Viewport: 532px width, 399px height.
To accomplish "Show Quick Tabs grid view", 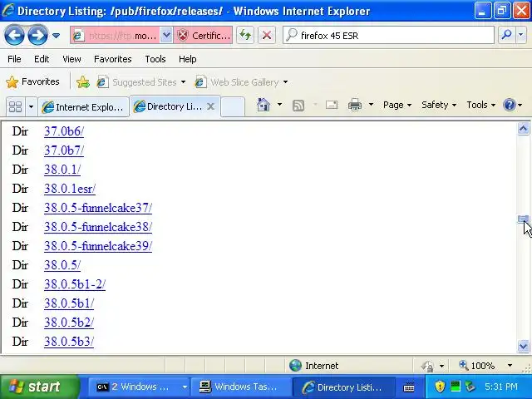I will pos(15,107).
